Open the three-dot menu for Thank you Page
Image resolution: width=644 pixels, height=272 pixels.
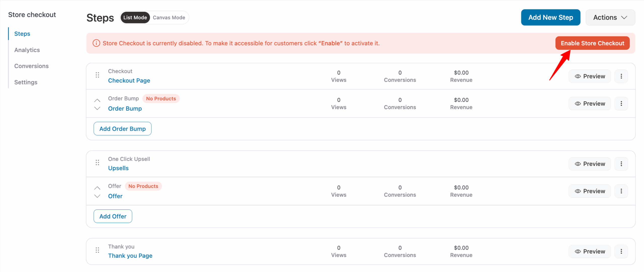coord(621,251)
